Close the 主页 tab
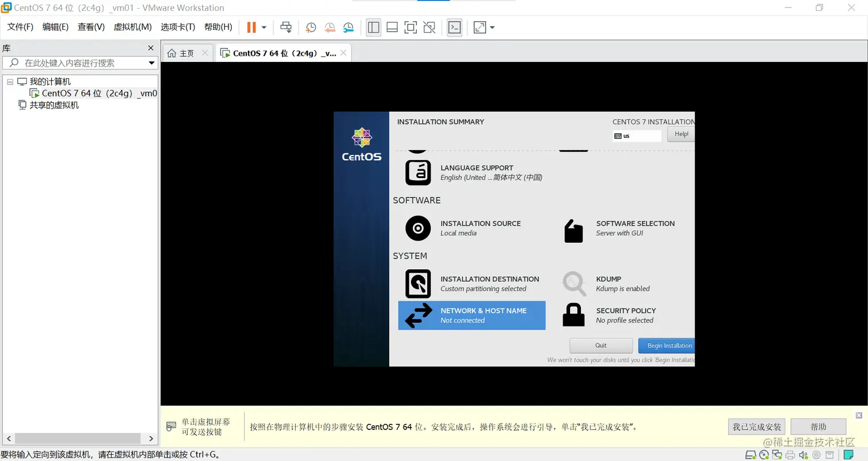Image resolution: width=868 pixels, height=461 pixels. (x=205, y=53)
